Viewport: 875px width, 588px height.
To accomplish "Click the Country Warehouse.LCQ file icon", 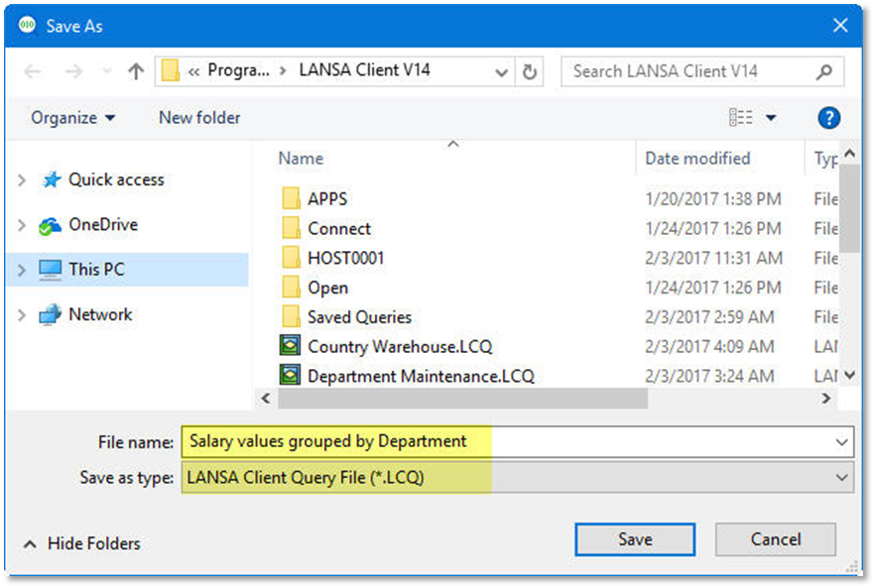I will click(x=290, y=345).
